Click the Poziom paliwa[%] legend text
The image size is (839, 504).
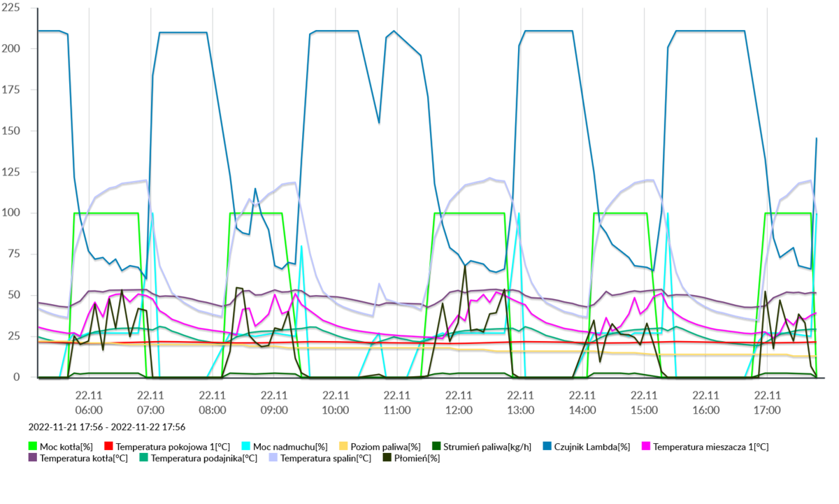(385, 446)
